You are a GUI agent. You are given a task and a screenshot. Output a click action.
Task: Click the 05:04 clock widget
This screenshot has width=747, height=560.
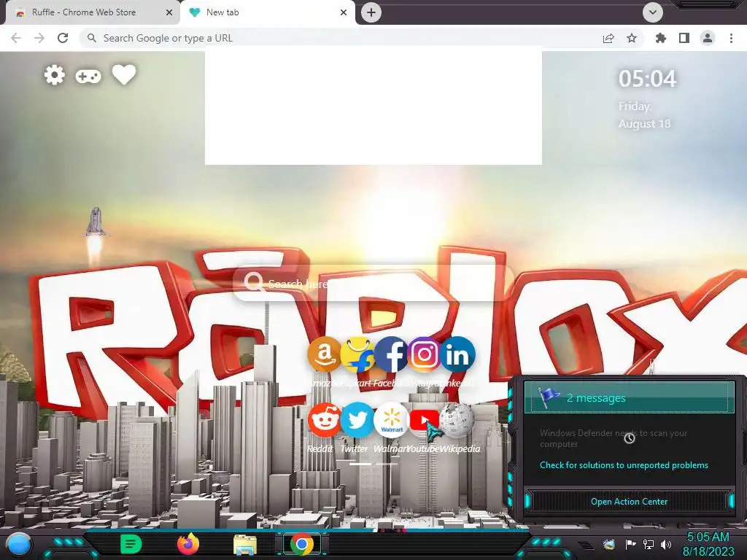pos(647,79)
